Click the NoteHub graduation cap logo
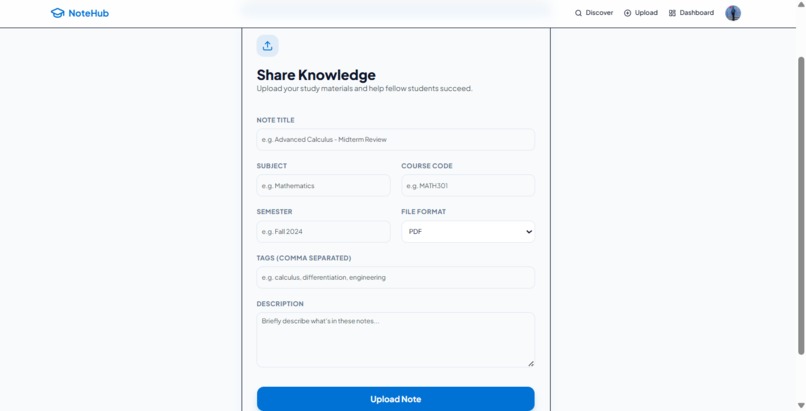This screenshot has width=806, height=411. coord(58,13)
